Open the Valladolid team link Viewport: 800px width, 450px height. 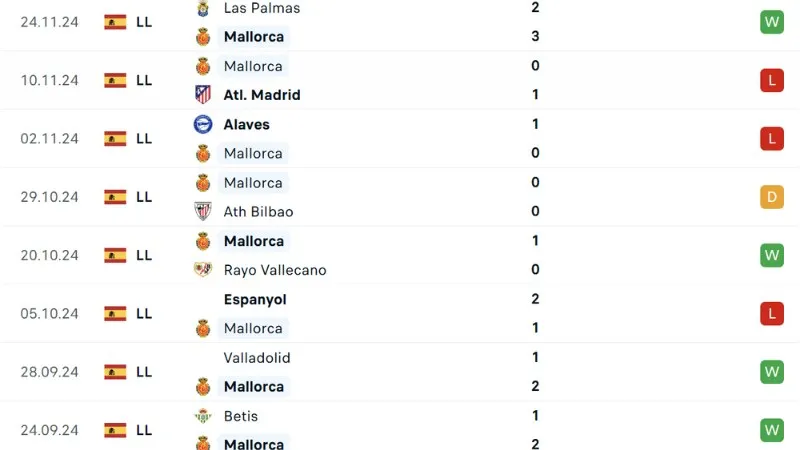pos(257,357)
